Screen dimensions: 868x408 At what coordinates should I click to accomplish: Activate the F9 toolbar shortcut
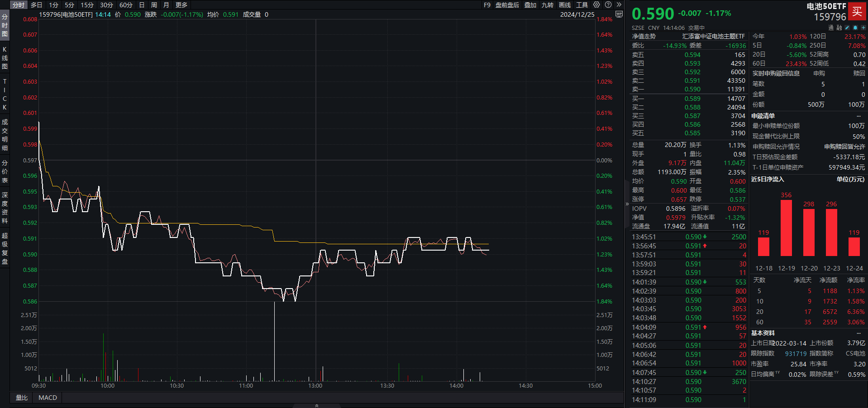(487, 5)
